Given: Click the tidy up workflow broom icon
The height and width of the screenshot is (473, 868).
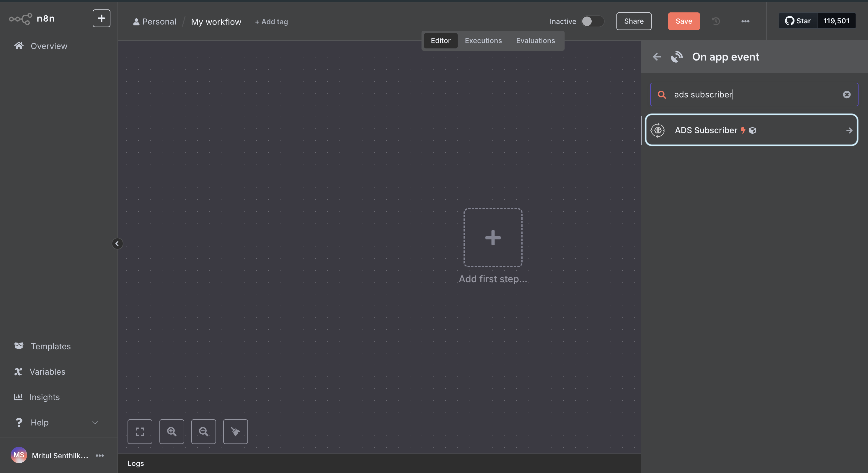Looking at the screenshot, I should point(236,432).
